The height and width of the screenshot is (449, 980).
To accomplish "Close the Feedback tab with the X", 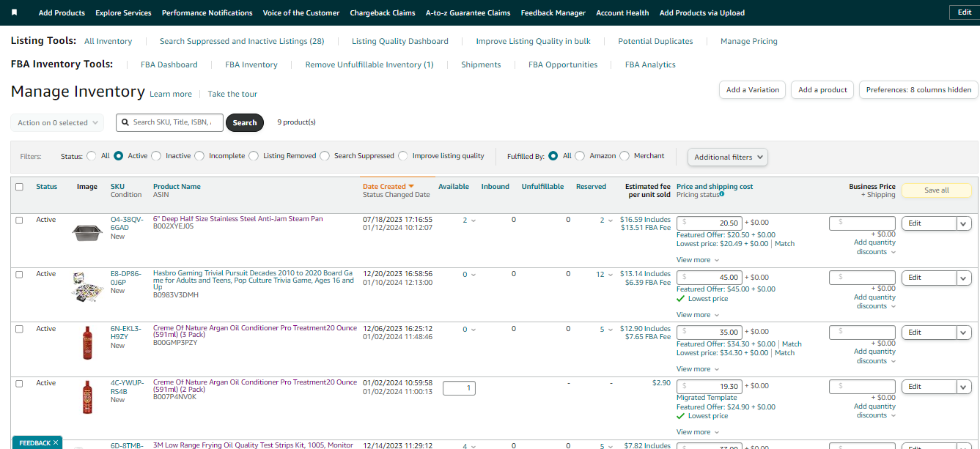I will 55,442.
